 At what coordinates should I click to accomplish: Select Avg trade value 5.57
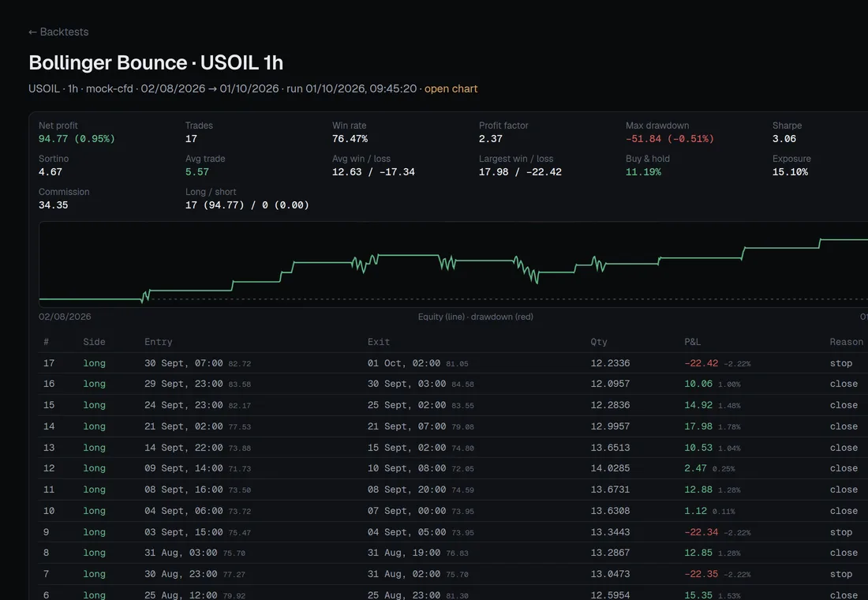tap(197, 172)
